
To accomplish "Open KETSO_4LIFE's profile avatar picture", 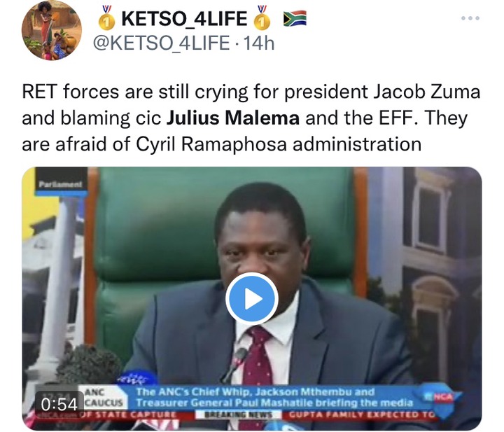I will point(51,30).
